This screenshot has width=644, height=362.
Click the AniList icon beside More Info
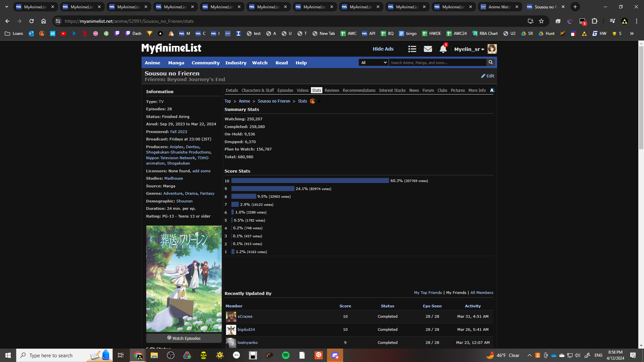coord(492,90)
